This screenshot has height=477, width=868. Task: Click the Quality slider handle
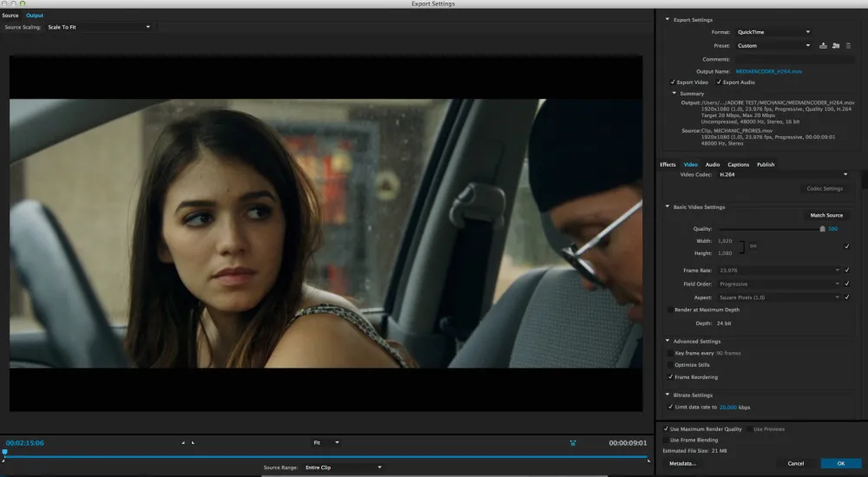pos(822,229)
